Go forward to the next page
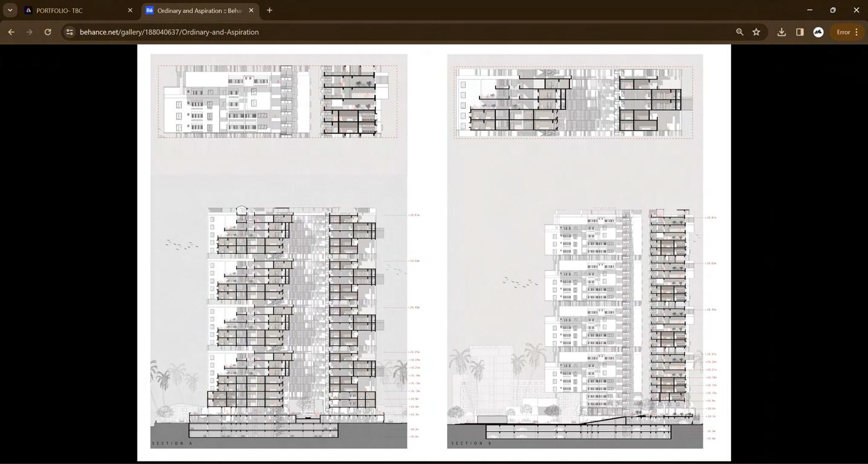Viewport: 868px width, 464px height. pos(29,32)
